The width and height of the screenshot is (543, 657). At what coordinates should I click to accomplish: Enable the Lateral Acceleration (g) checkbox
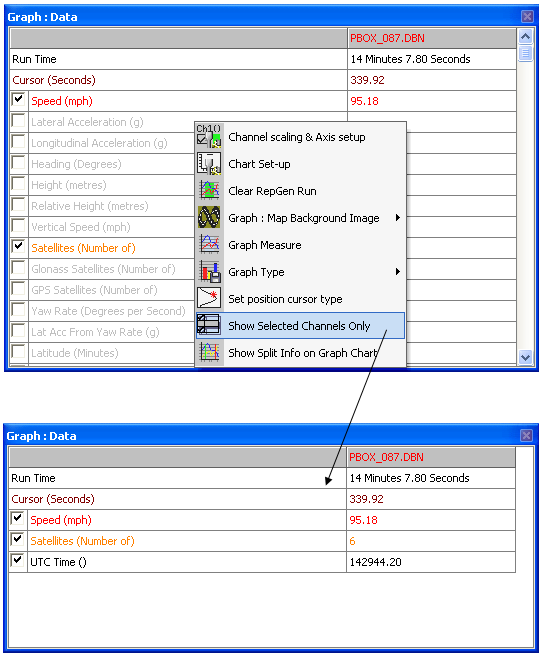click(18, 121)
